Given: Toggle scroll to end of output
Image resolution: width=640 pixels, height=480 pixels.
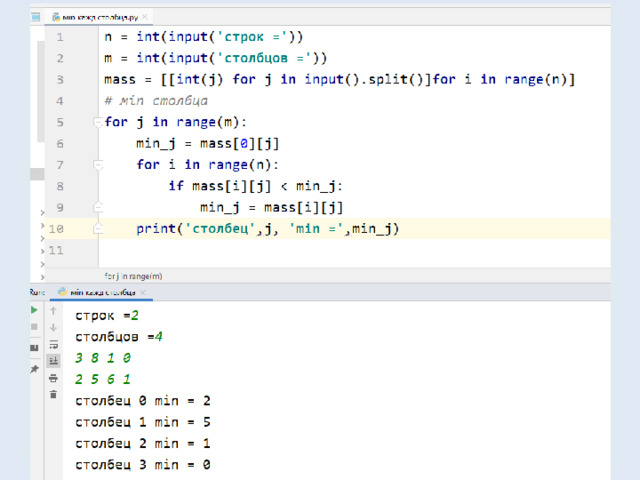Looking at the screenshot, I should click(53, 361).
